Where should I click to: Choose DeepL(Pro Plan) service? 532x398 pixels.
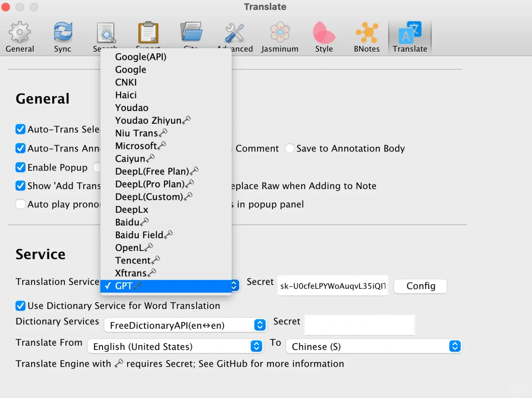pyautogui.click(x=166, y=184)
